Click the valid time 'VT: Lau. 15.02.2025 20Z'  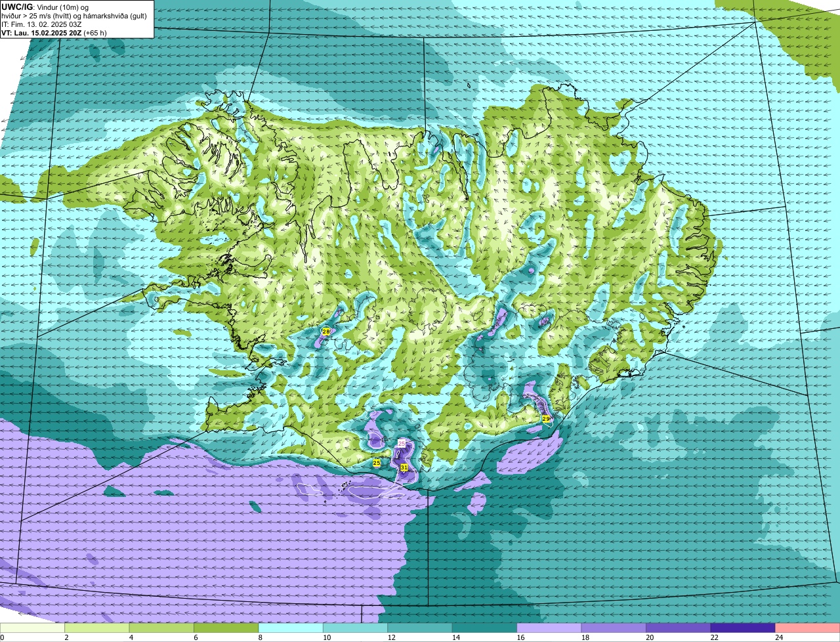click(41, 32)
